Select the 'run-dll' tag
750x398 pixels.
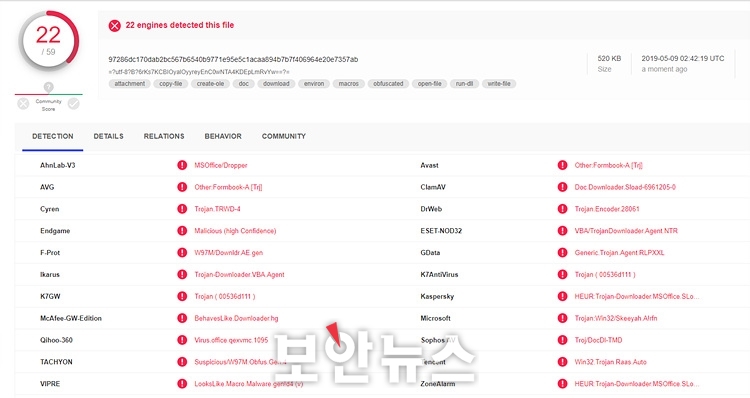(464, 84)
